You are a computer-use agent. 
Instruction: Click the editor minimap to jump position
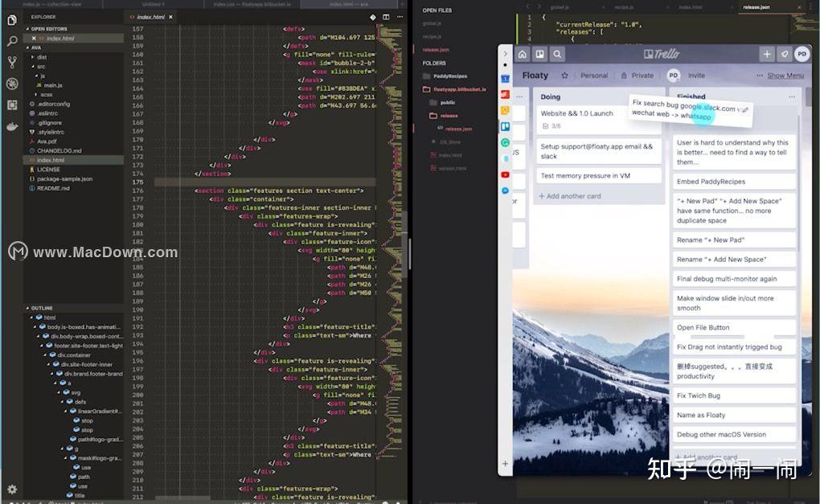click(x=392, y=241)
